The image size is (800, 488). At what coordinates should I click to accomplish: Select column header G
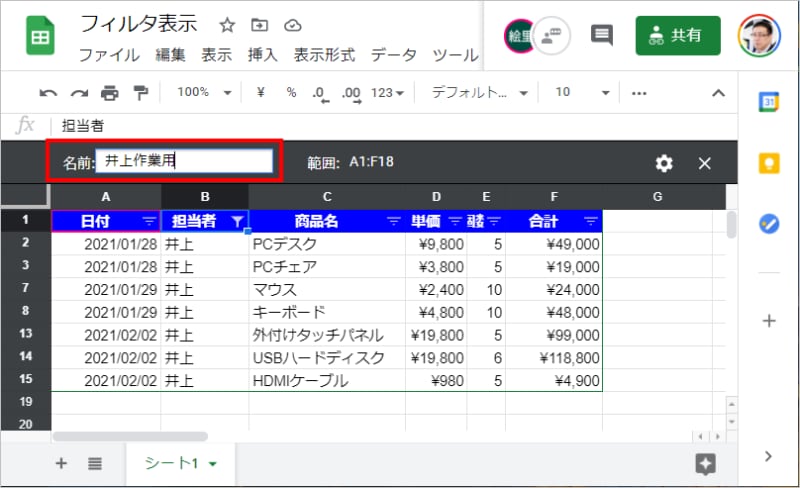[x=658, y=197]
